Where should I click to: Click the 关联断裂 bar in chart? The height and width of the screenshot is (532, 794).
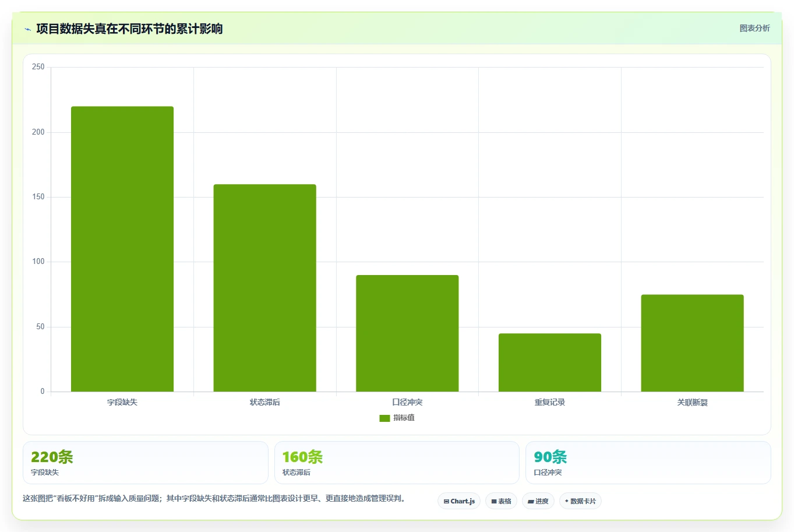(x=693, y=343)
